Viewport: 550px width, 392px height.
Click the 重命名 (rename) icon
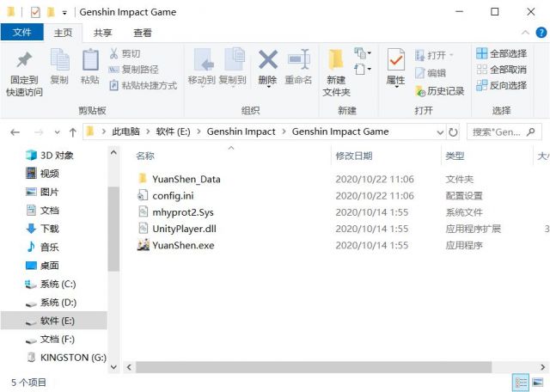click(x=298, y=60)
